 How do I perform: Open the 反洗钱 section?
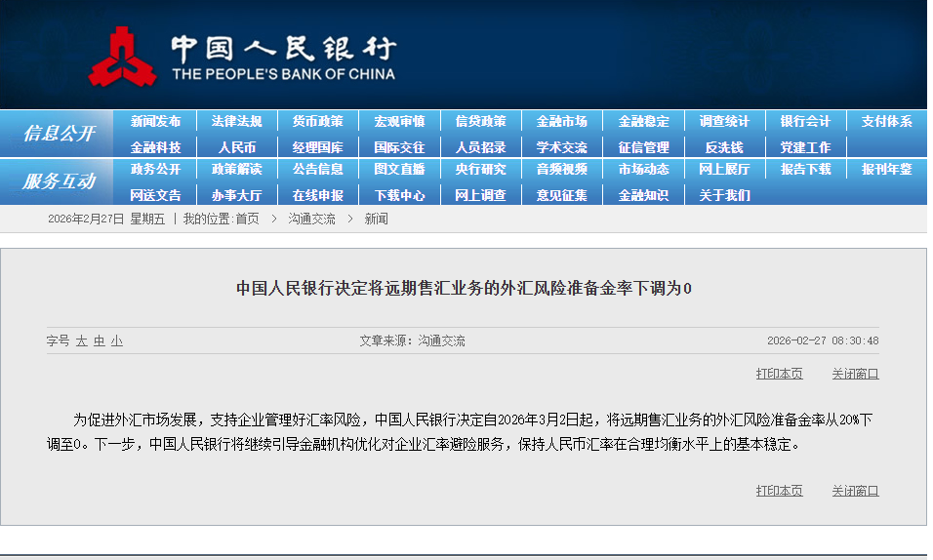point(724,147)
